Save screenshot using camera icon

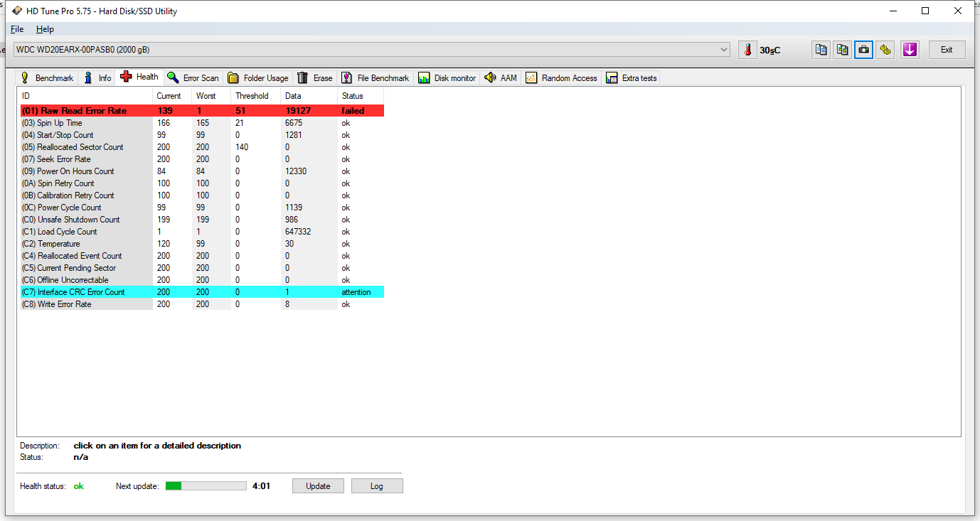863,50
